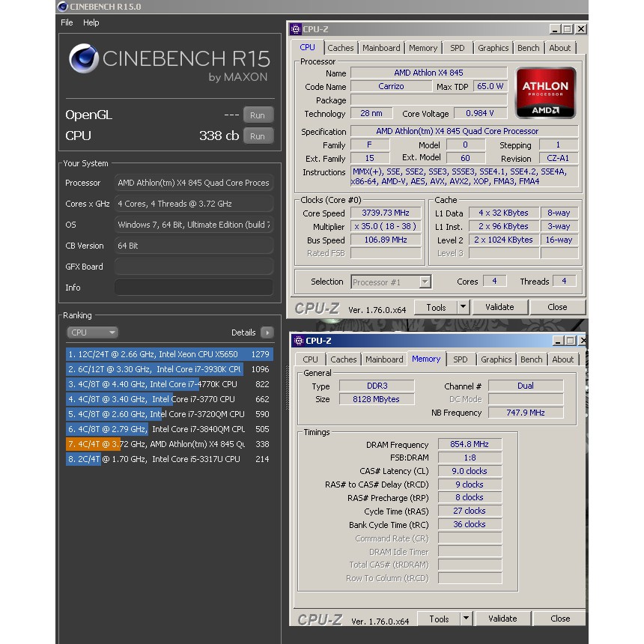Open the Bench tab in upper CPU-Z

pyautogui.click(x=528, y=48)
